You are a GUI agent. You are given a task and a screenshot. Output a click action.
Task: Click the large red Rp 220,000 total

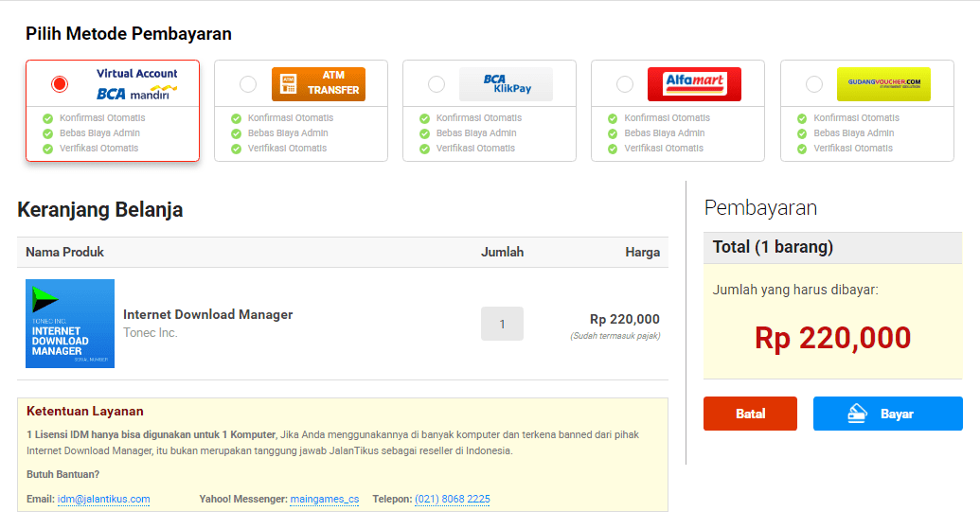click(832, 338)
